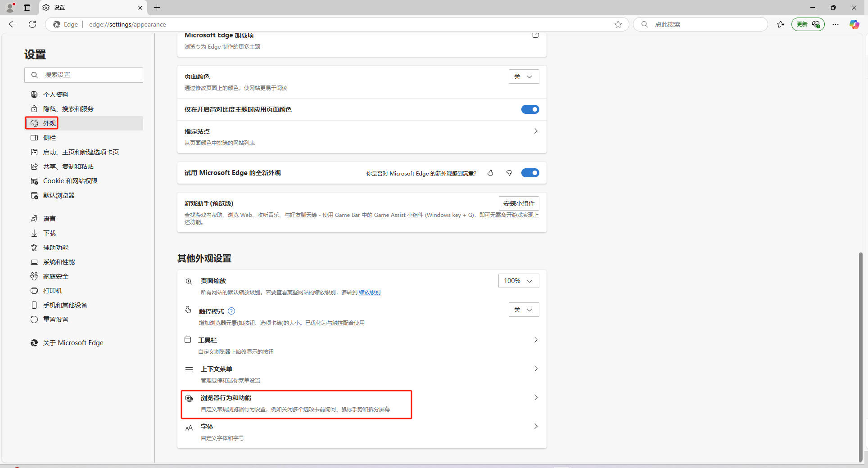Viewport: 868px width, 468px height.
Task: Click the 更新 button in toolbar
Action: (808, 24)
